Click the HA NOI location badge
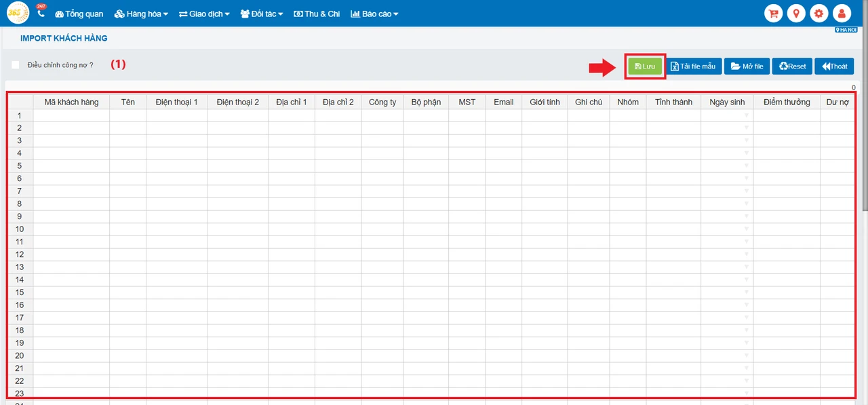 (x=846, y=30)
